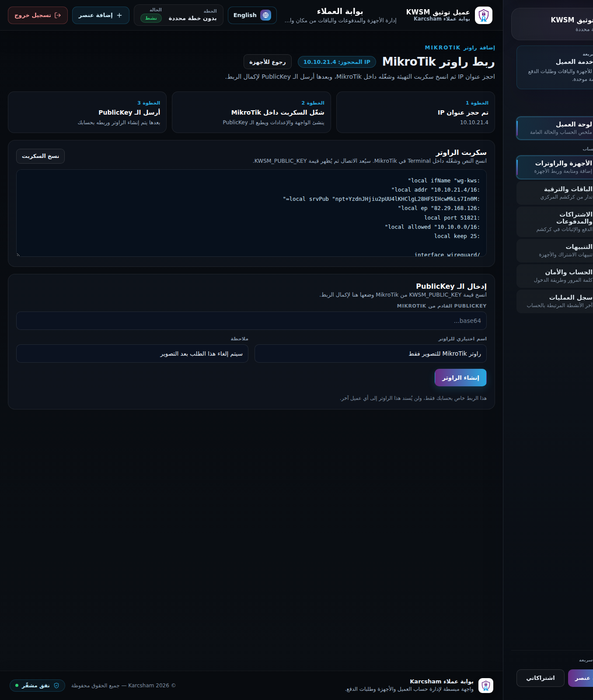Viewport: 593px width, 700px height.
Task: Click the ربط راوتر MikroTik page heading
Action: coord(439,62)
